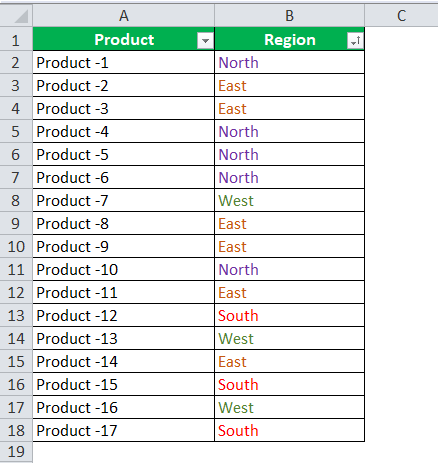The image size is (438, 463).
Task: Select the South cell in row 13
Action: coord(290,315)
